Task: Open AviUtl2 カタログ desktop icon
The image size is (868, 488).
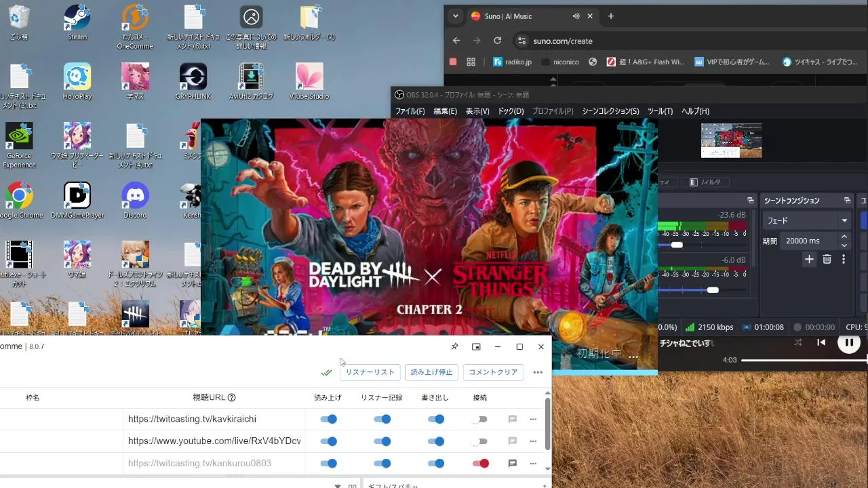Action: 251,81
